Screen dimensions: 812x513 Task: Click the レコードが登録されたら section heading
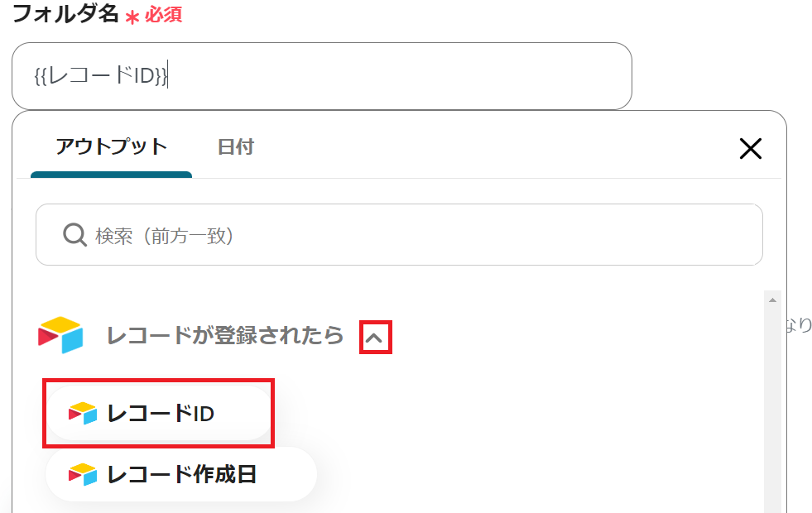point(224,335)
